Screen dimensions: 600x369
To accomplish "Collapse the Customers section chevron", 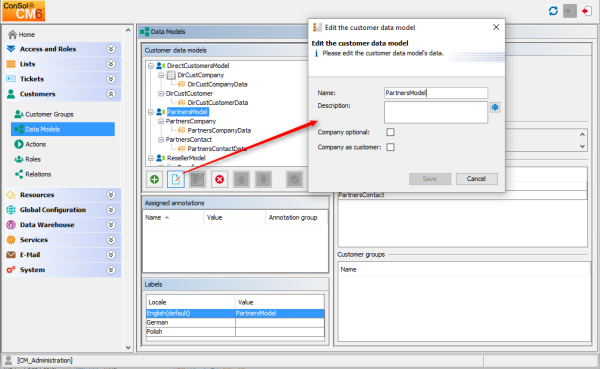I will (111, 94).
